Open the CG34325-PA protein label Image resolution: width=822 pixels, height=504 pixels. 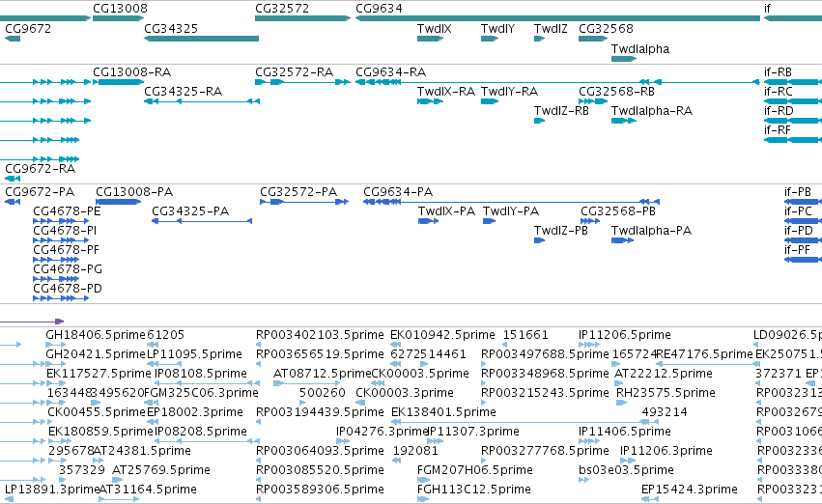point(190,211)
